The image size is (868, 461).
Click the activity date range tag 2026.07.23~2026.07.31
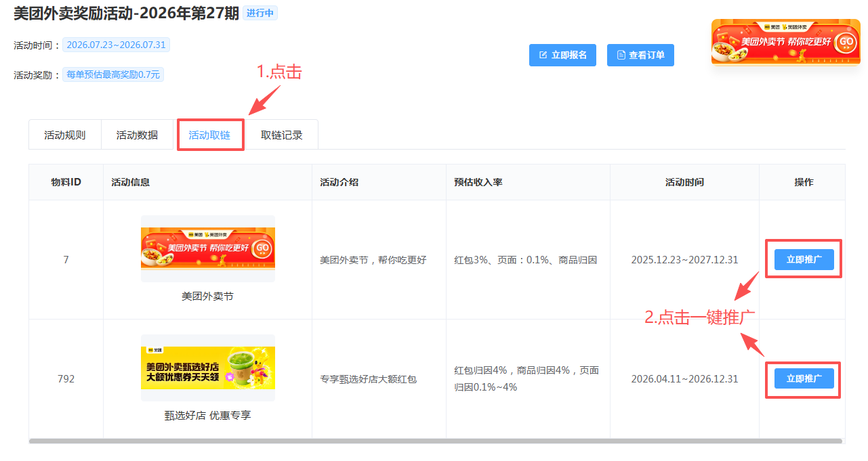click(x=117, y=45)
